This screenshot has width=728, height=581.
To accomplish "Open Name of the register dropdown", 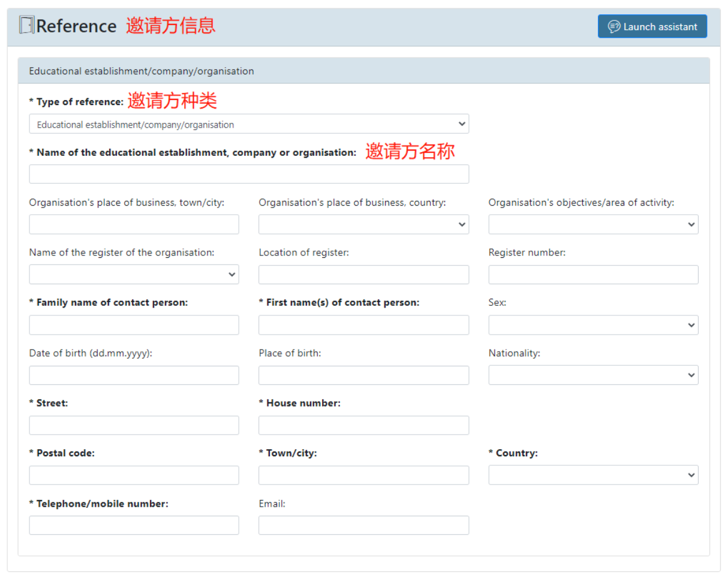I will click(x=134, y=274).
